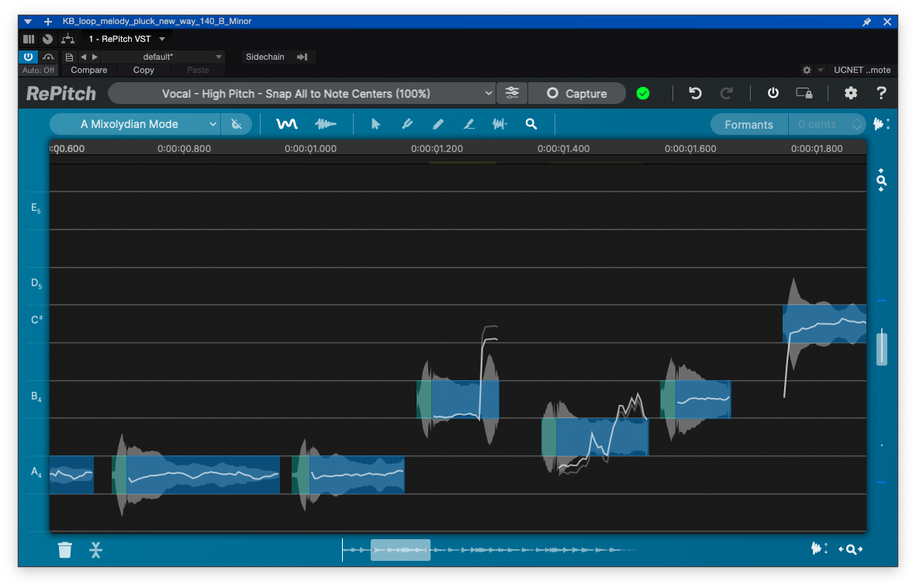The width and height of the screenshot is (916, 588).
Task: Click the macro controls knob icon
Action: (x=48, y=39)
